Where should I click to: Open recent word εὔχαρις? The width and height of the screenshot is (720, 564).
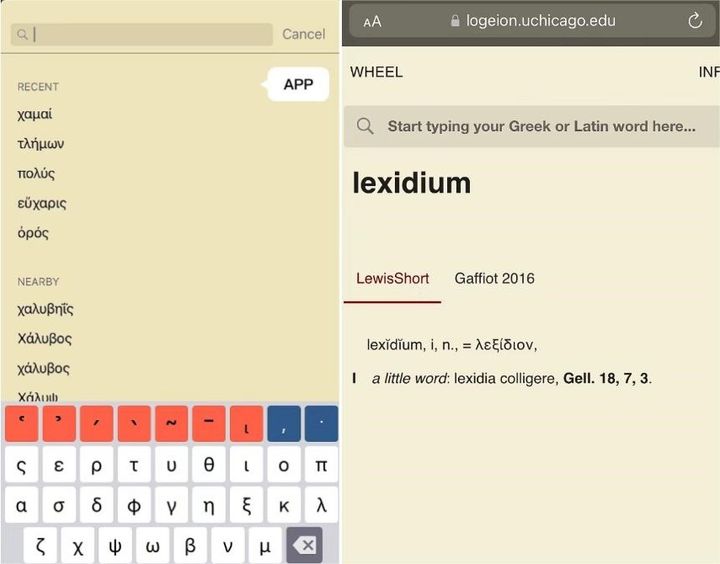click(x=42, y=203)
